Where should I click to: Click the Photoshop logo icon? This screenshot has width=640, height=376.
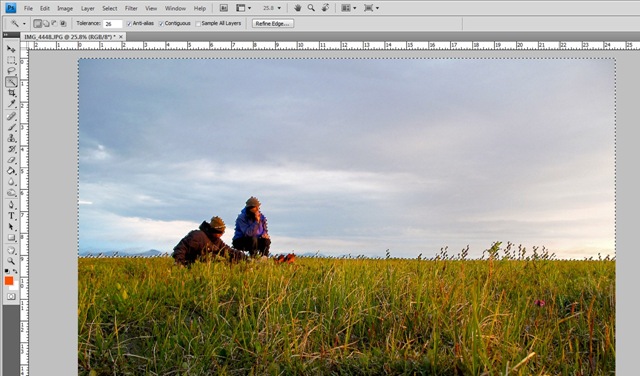click(x=11, y=8)
